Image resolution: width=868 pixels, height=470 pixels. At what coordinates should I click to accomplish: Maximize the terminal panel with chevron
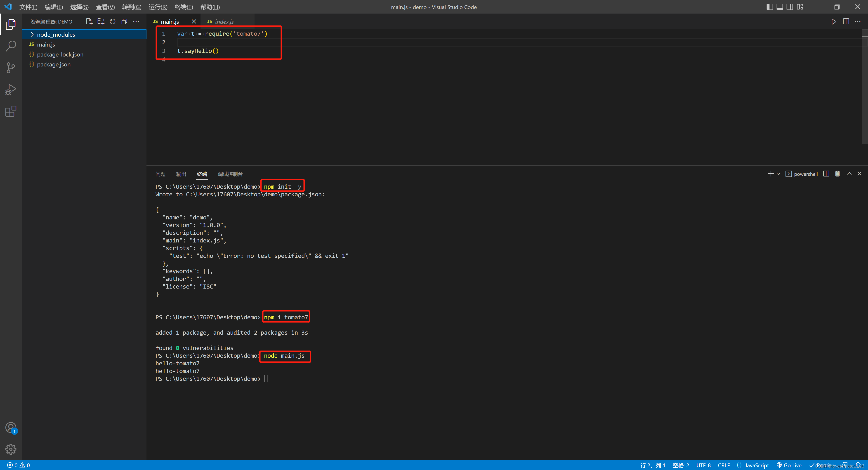coord(849,174)
